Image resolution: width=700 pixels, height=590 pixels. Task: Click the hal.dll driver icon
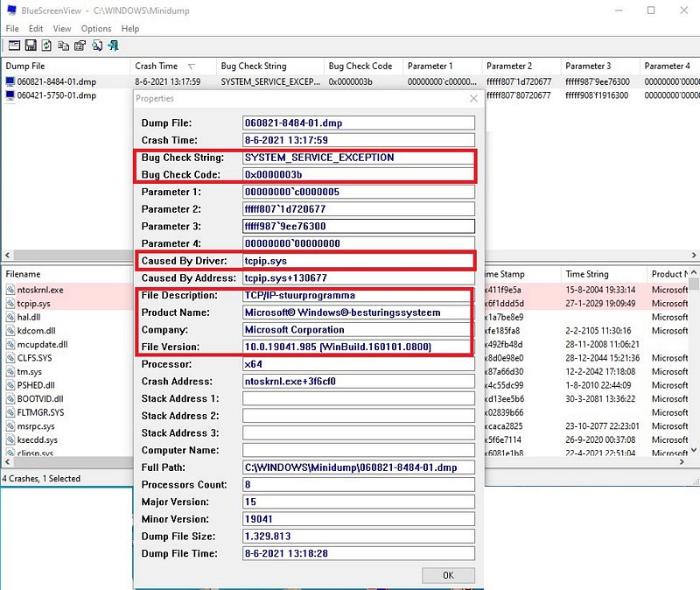[10, 317]
